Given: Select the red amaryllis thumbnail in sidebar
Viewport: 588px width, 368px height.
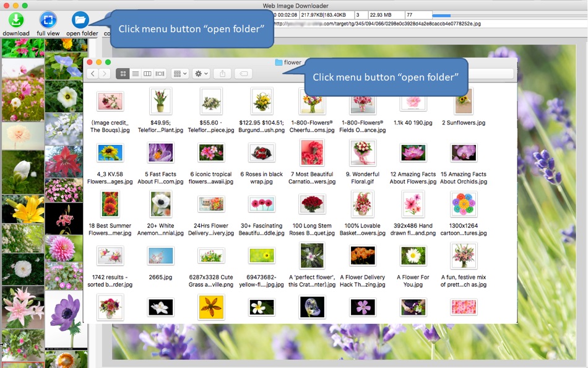Looking at the screenshot, I should pyautogui.click(x=64, y=162).
